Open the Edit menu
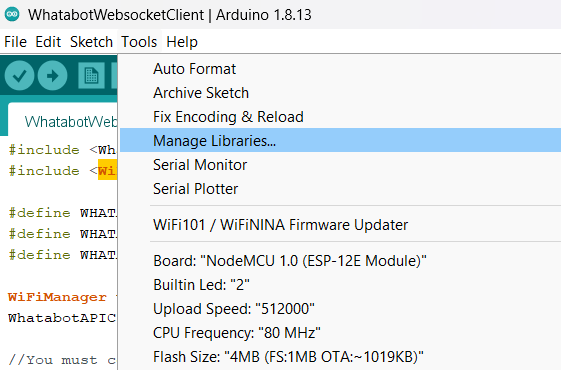This screenshot has width=561, height=370. coord(48,42)
